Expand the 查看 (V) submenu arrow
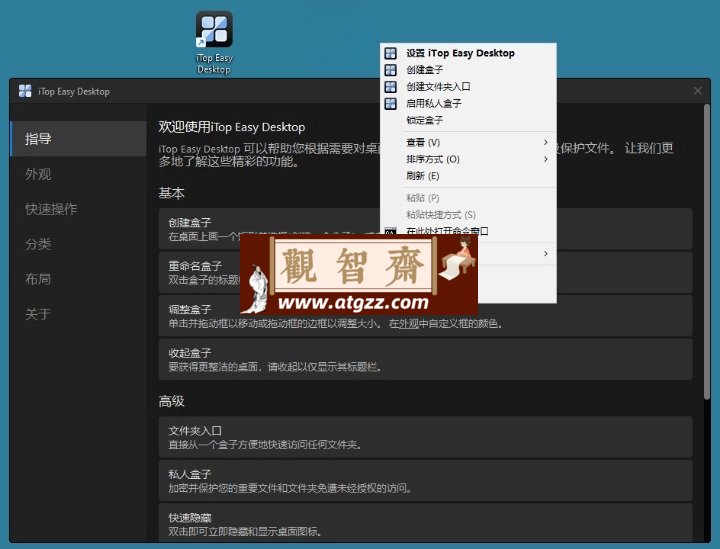 click(x=546, y=142)
